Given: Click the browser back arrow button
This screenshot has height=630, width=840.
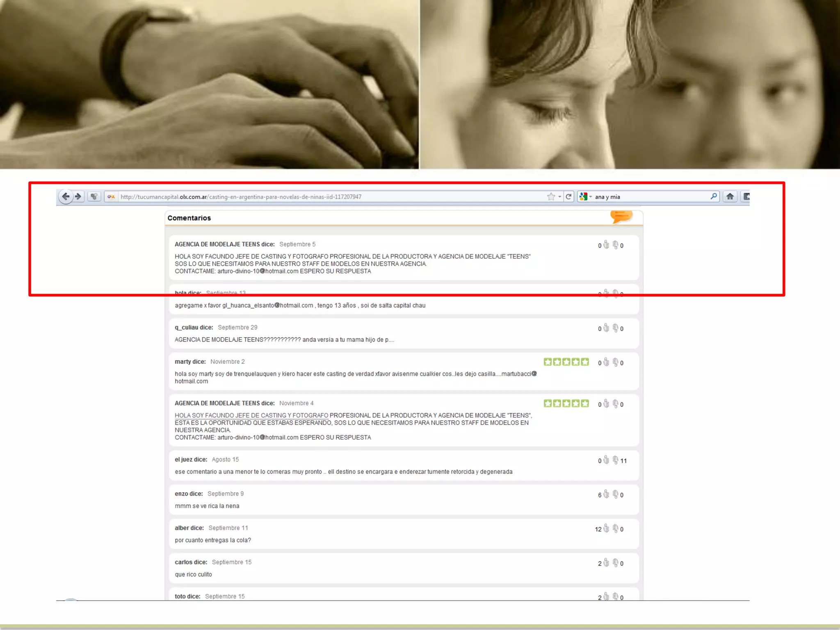Looking at the screenshot, I should 66,196.
